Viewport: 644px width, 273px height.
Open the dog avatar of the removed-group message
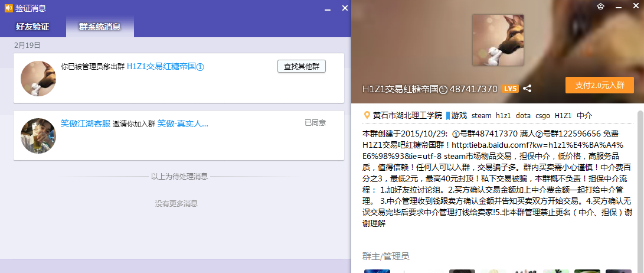point(38,79)
